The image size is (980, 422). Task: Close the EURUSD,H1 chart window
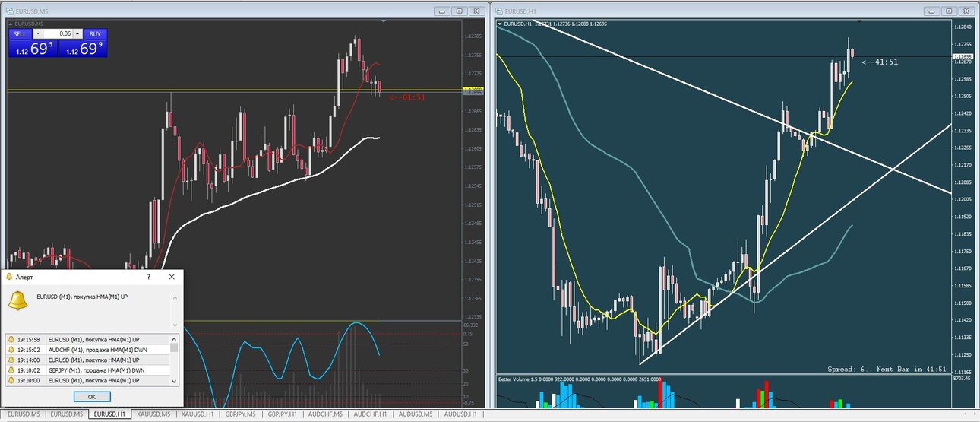[966, 11]
